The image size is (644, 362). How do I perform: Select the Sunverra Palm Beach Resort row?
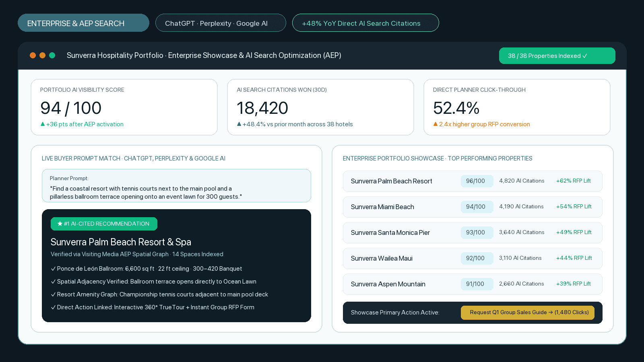[473, 181]
